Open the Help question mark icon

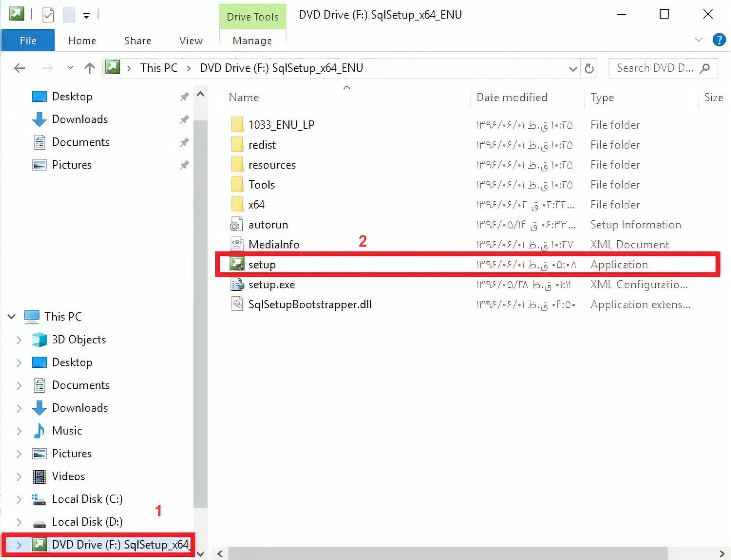point(719,40)
